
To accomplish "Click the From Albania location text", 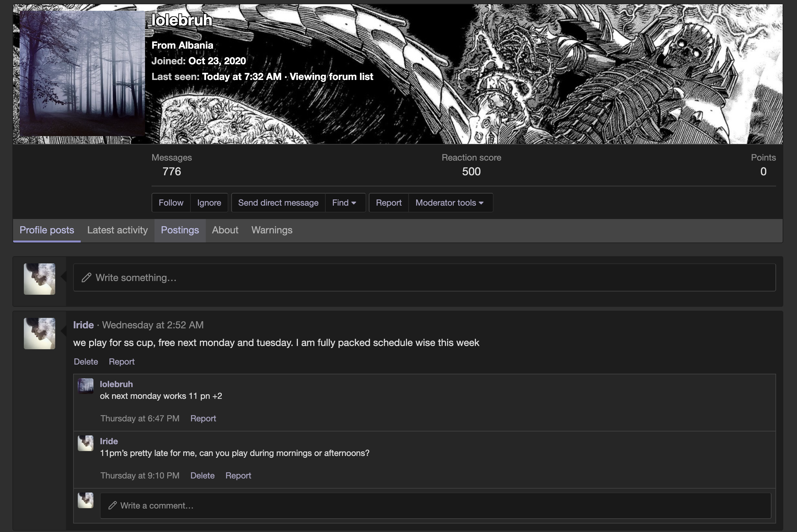I will pyautogui.click(x=182, y=45).
